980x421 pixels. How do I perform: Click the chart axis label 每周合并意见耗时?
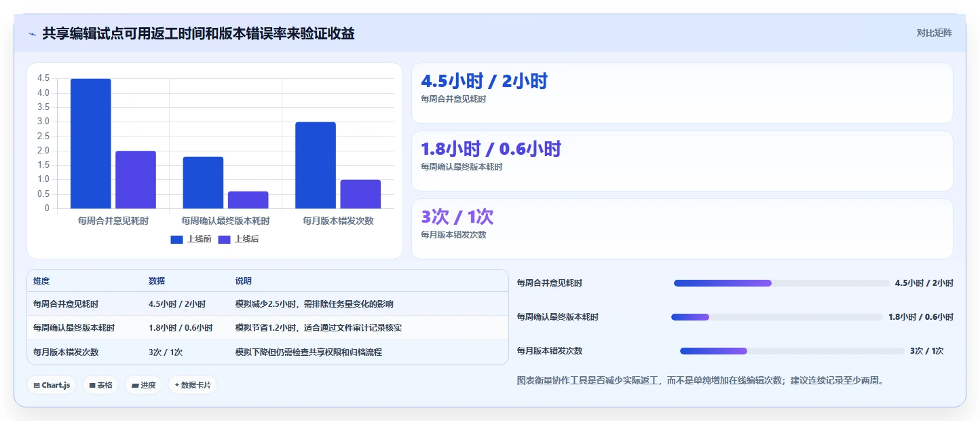[113, 221]
